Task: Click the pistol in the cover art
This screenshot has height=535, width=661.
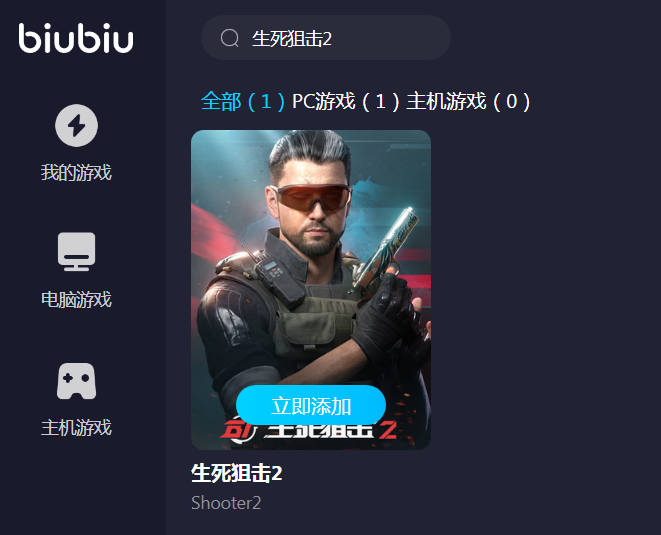Action: [x=385, y=250]
